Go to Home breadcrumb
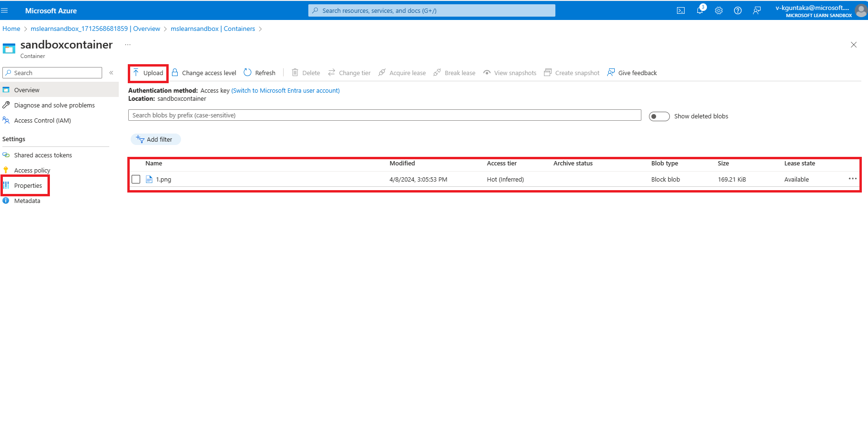Viewport: 868px width, 424px height. (x=11, y=29)
